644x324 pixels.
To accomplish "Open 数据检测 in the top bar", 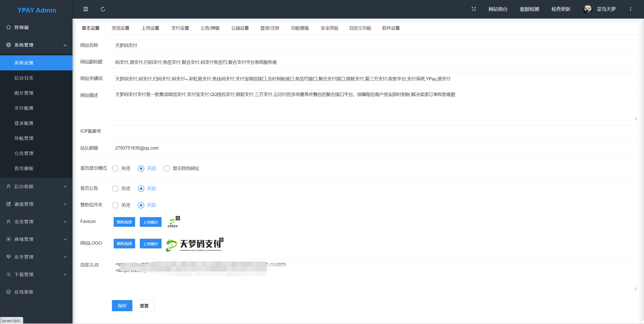I will (x=530, y=9).
